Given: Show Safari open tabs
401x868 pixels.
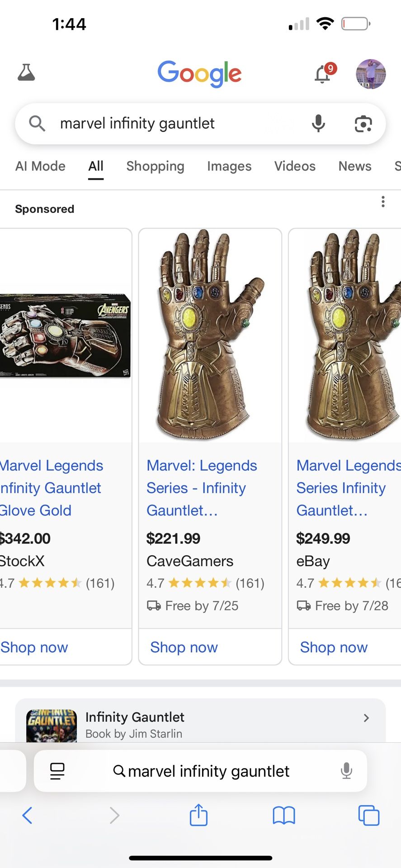Looking at the screenshot, I should [369, 816].
